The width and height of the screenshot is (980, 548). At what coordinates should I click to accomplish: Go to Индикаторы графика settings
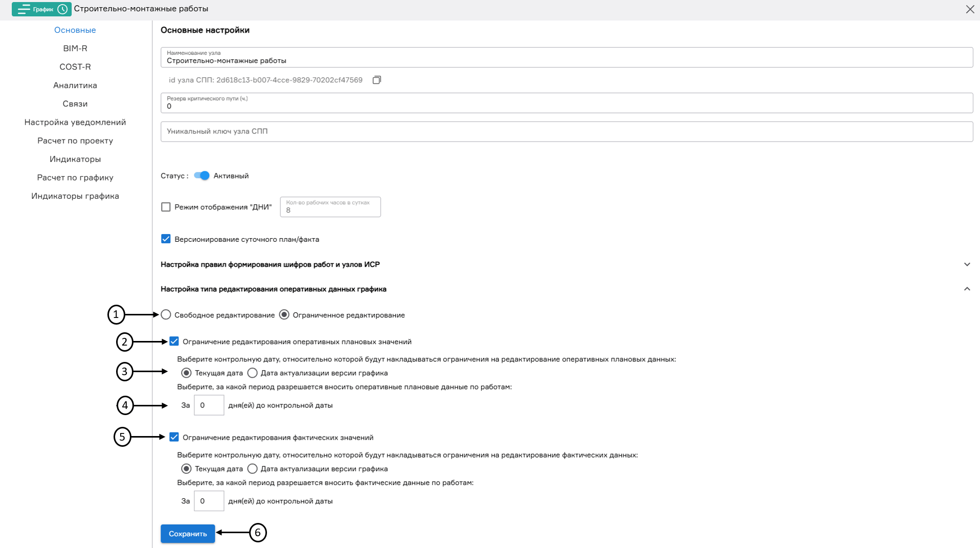[75, 196]
